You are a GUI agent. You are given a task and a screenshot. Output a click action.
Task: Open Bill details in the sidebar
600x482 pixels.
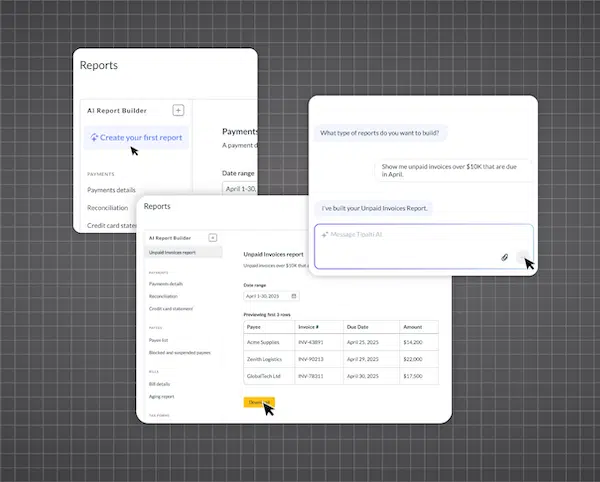coord(162,384)
